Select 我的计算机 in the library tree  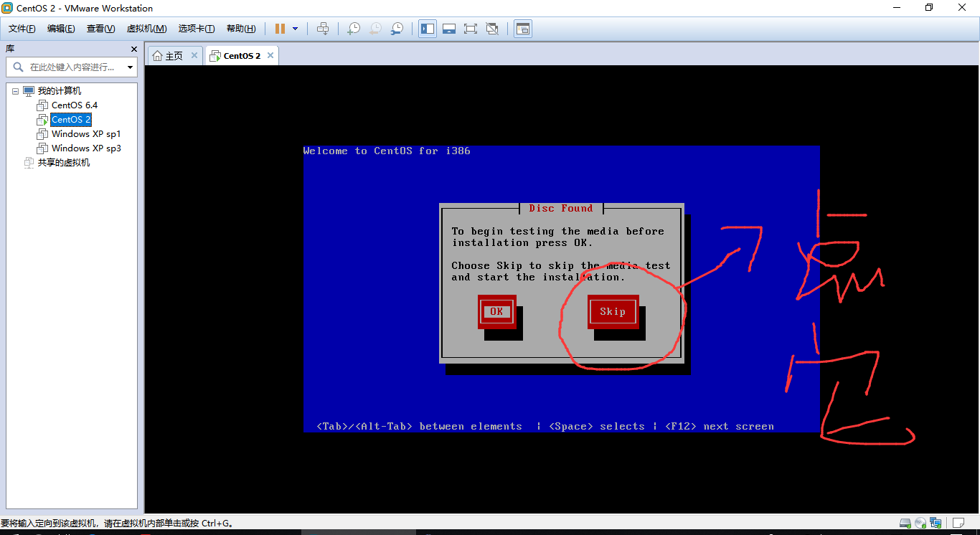[60, 91]
